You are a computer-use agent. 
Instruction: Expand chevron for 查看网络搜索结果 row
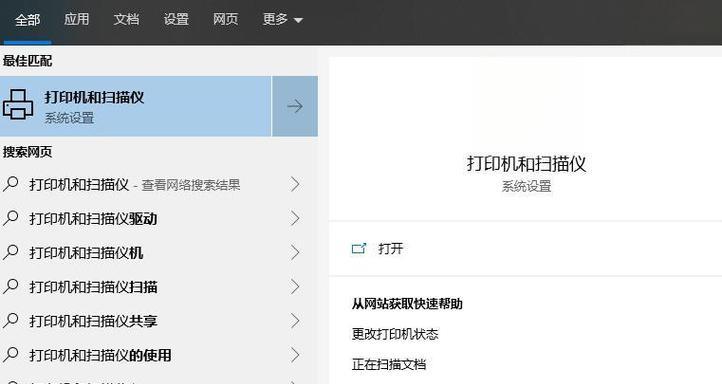pyautogui.click(x=295, y=184)
